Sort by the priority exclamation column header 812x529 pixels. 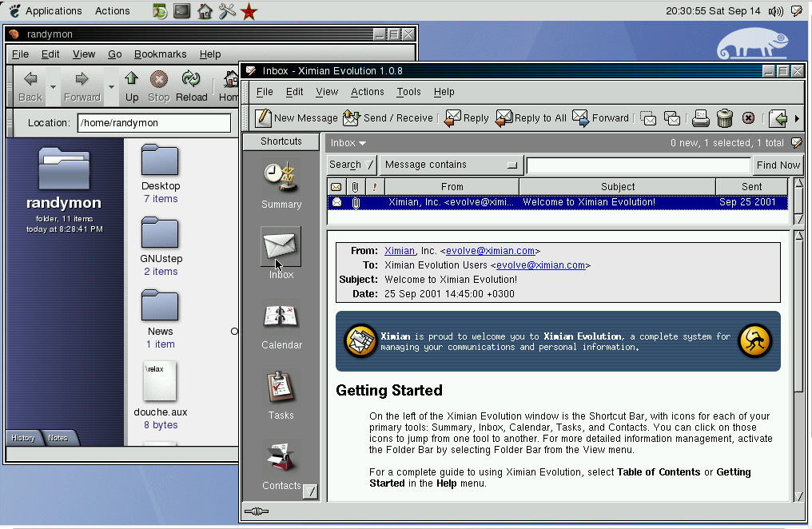coord(375,187)
